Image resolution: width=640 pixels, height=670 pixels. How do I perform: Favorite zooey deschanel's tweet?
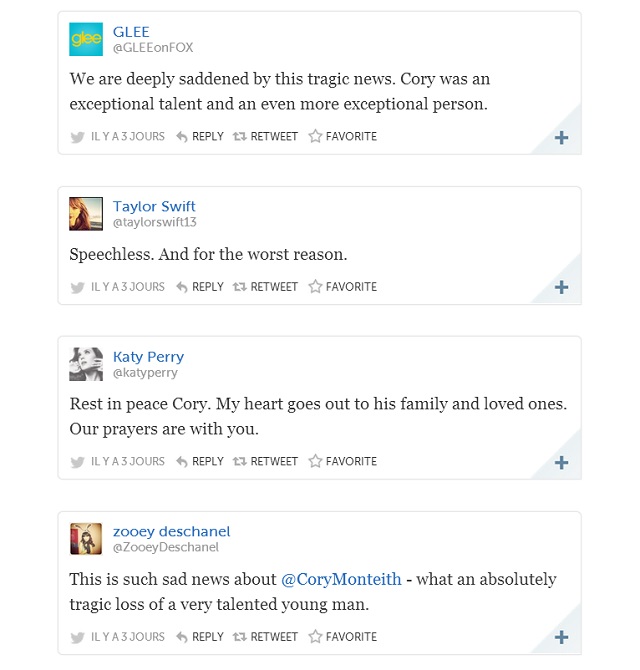tap(342, 637)
